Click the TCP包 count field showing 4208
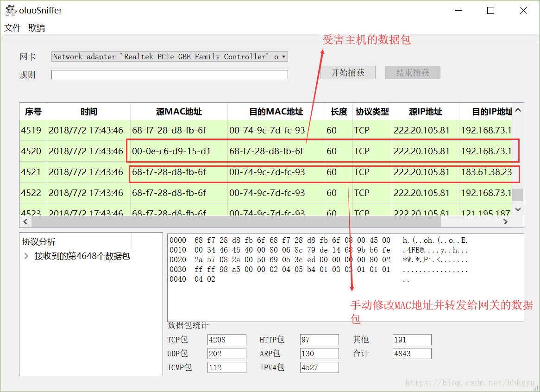This screenshot has height=392, width=540. click(x=227, y=340)
